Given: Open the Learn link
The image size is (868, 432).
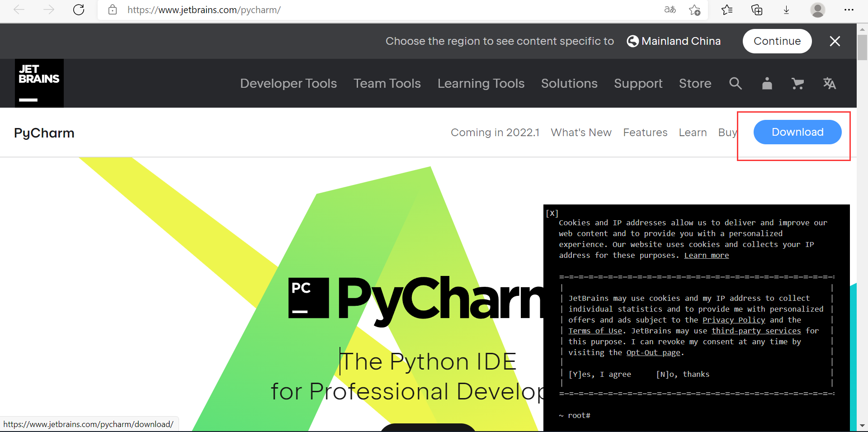Looking at the screenshot, I should 693,133.
